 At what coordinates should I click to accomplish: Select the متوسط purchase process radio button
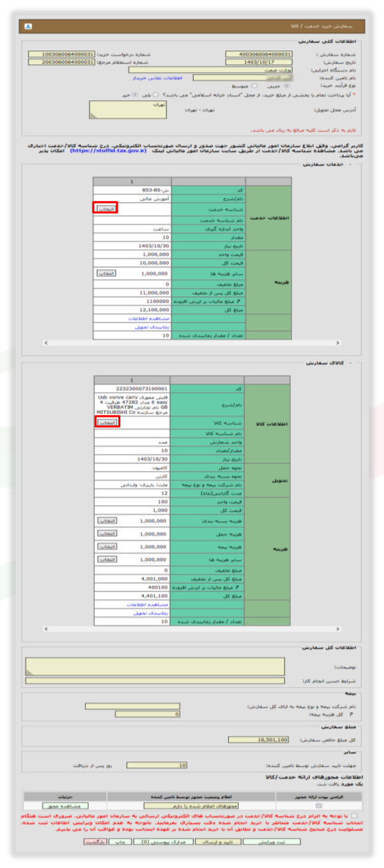[255, 86]
